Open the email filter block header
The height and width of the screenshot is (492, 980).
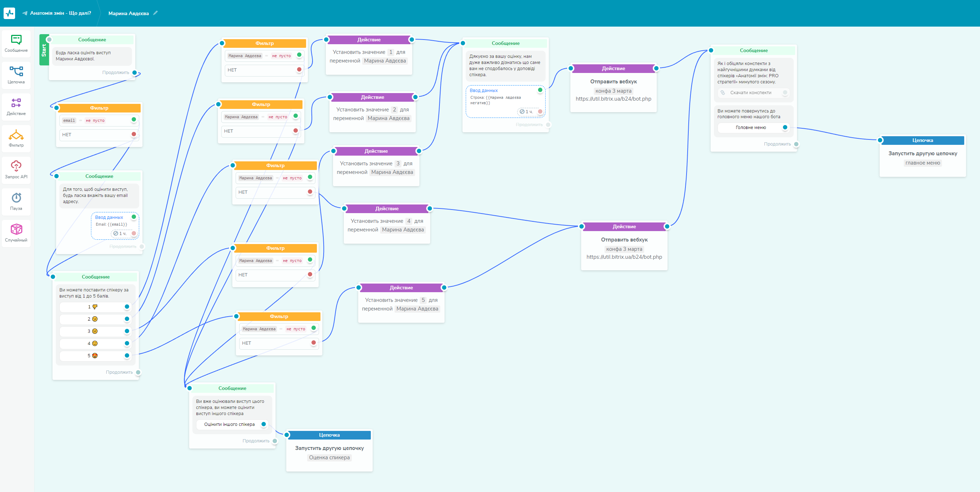(x=99, y=108)
